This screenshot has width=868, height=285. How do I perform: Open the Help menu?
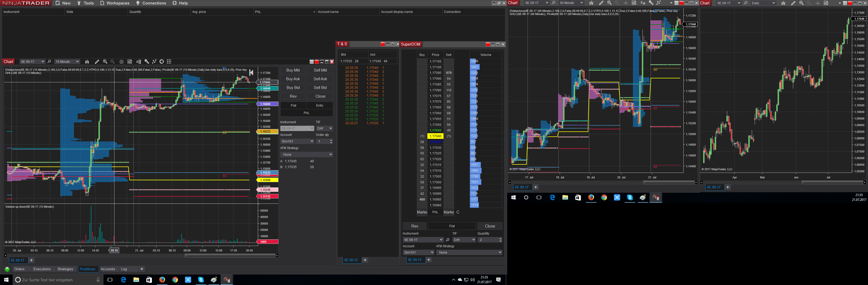[x=180, y=3]
